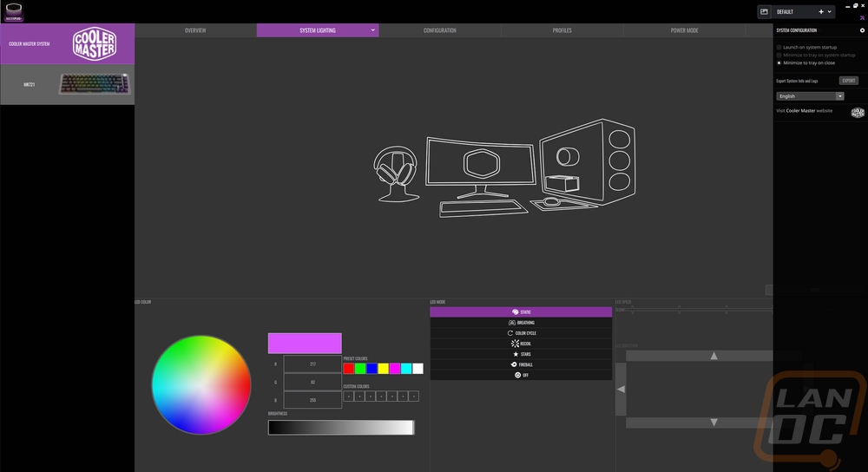This screenshot has height=472, width=868.
Task: Select the Static LED mode
Action: pos(521,312)
